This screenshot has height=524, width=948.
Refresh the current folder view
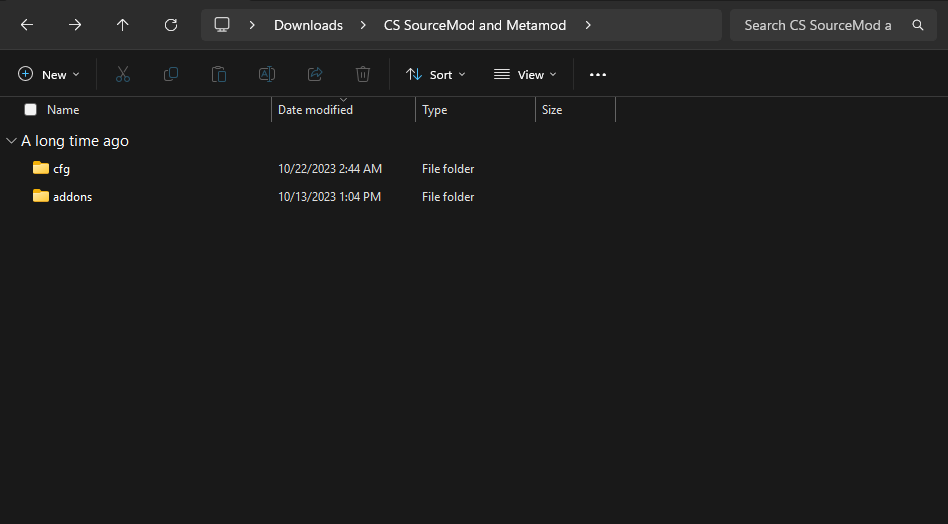coord(171,25)
